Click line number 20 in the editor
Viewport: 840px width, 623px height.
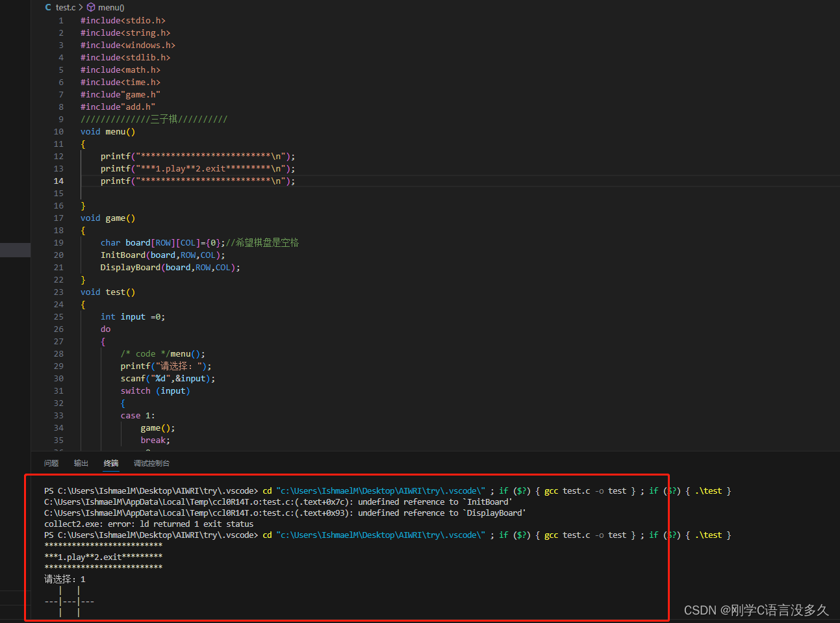click(58, 255)
